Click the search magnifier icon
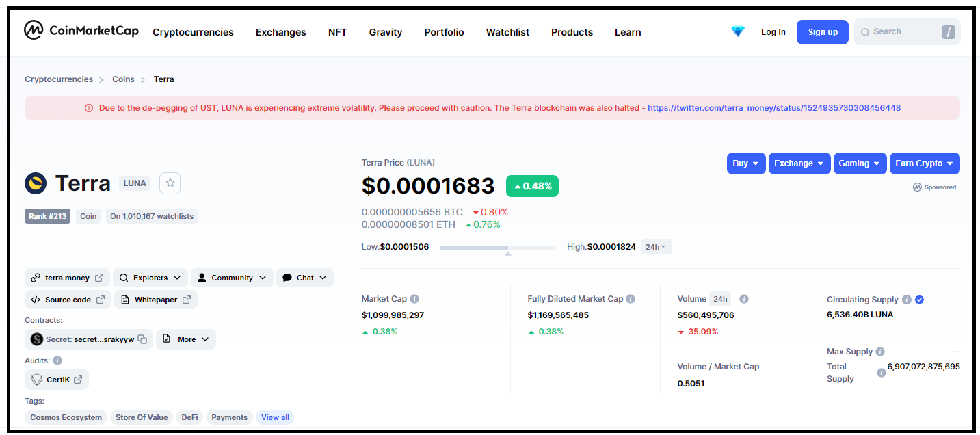 click(x=865, y=32)
